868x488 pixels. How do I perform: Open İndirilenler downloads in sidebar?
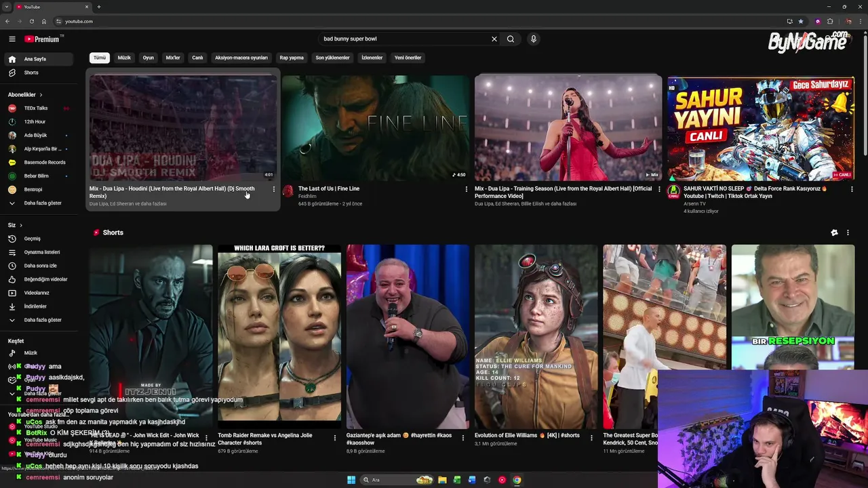[x=38, y=306]
